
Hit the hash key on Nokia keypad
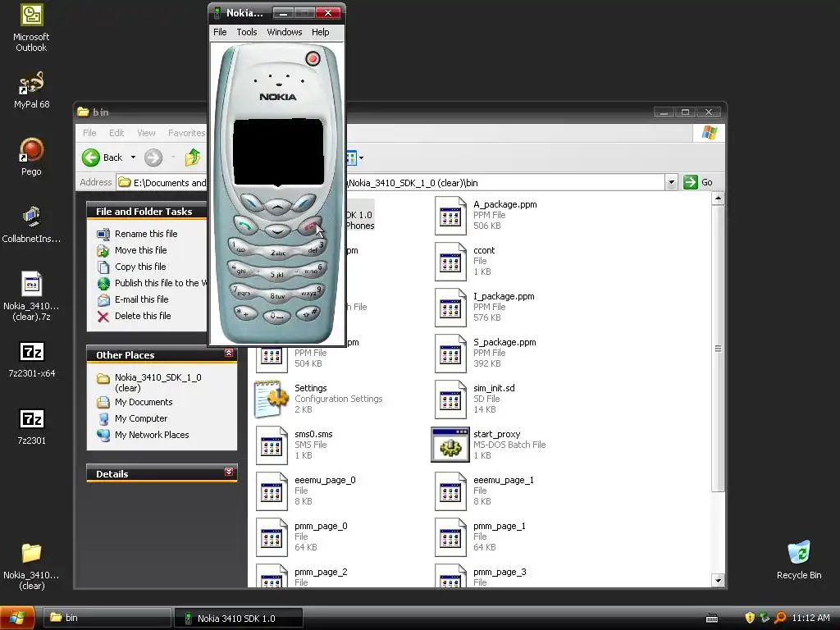pyautogui.click(x=309, y=313)
